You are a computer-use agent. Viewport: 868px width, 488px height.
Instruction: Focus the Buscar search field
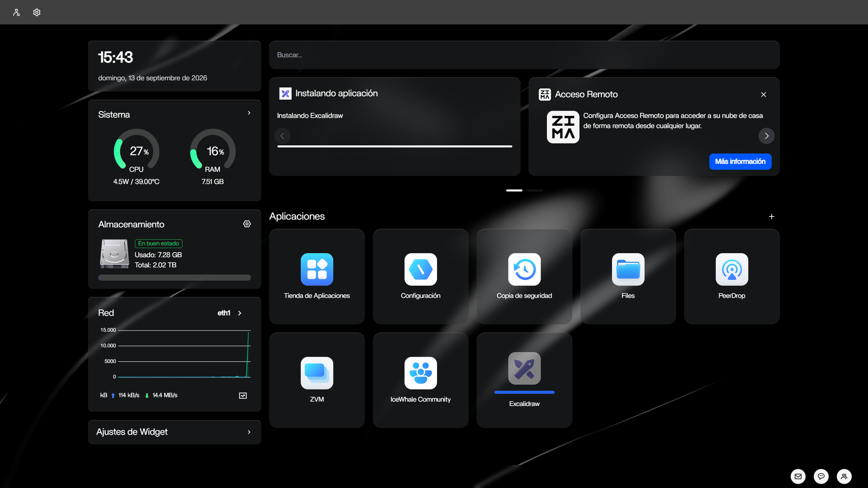coord(524,55)
